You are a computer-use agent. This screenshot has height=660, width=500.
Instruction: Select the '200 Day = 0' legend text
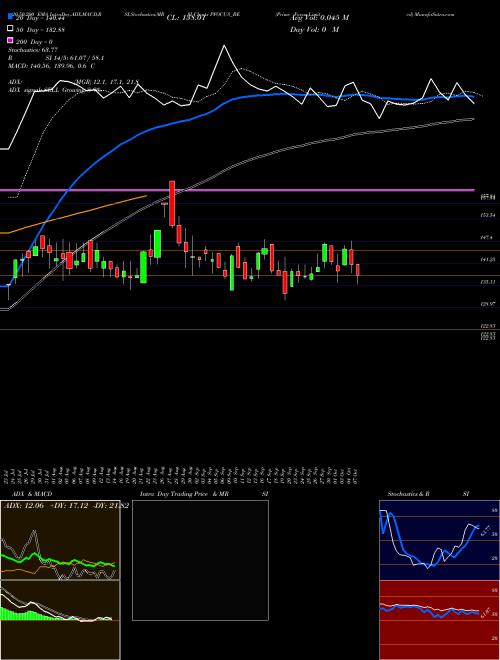coord(34,42)
